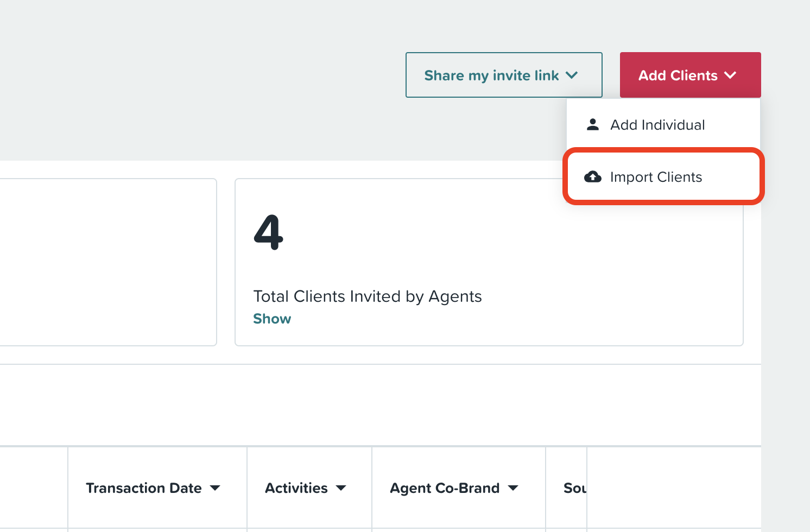Viewport: 810px width, 532px height.
Task: Open the Agent Co-Brand column dropdown
Action: (x=454, y=488)
